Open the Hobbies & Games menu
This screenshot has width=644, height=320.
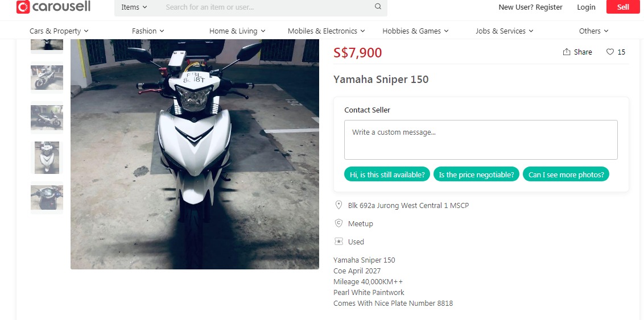pos(415,31)
